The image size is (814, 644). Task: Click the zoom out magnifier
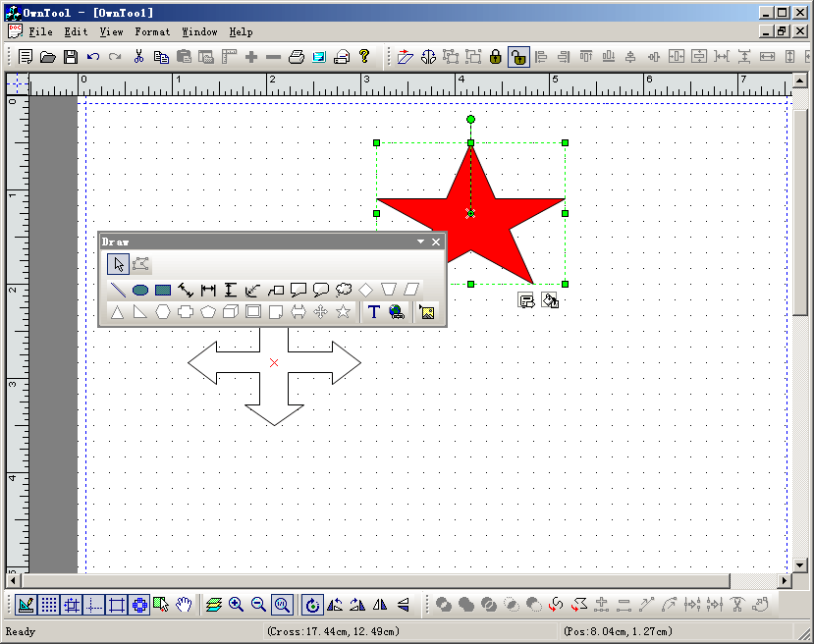[258, 605]
